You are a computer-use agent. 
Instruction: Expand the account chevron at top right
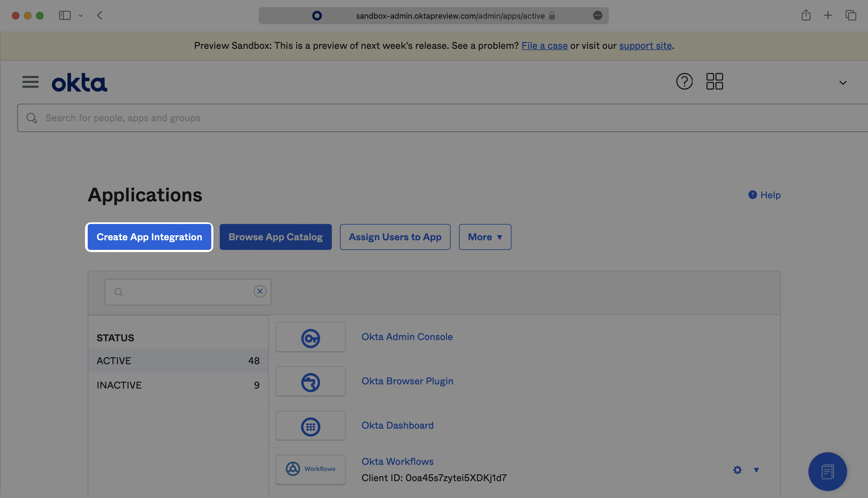point(842,82)
